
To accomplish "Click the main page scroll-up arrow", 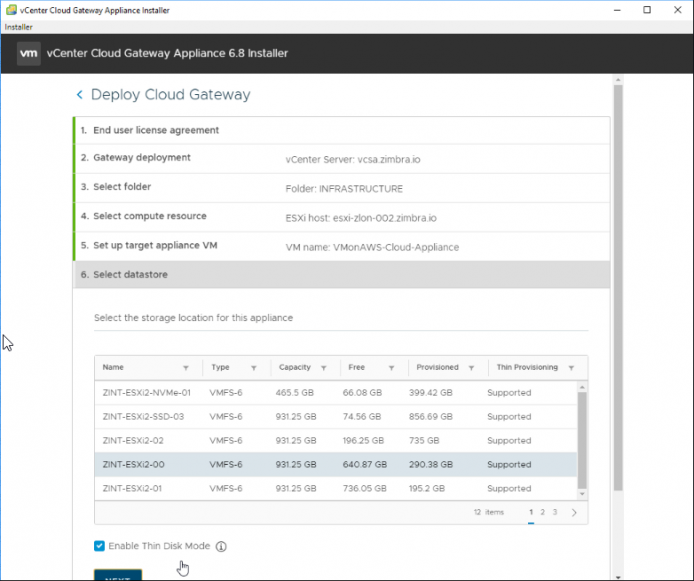I will [618, 80].
